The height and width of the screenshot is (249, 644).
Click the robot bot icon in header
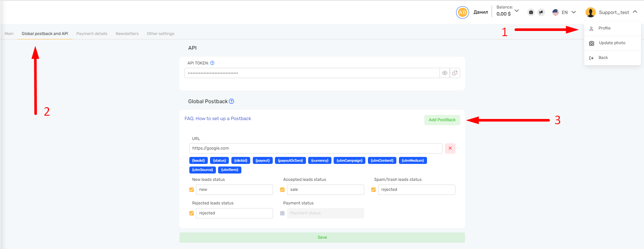tap(531, 12)
